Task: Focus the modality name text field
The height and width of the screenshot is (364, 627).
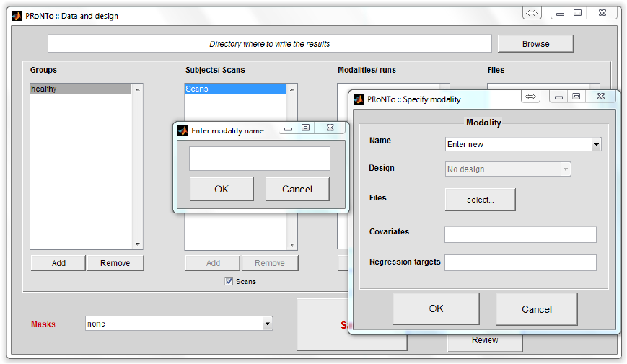Action: pos(260,159)
